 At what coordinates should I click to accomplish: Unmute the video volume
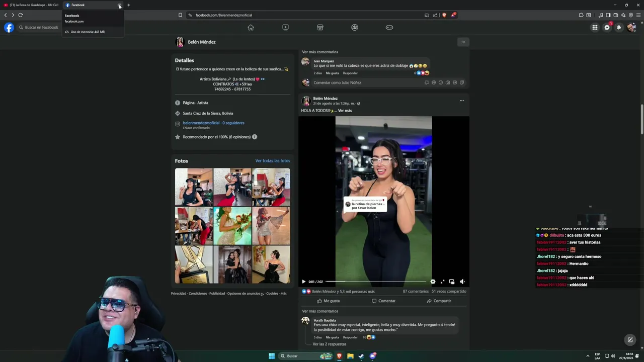pyautogui.click(x=462, y=282)
